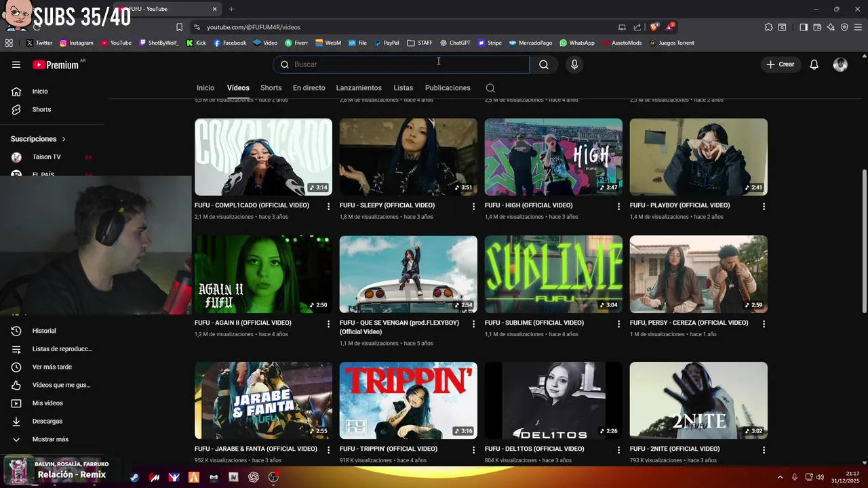Screen dimensions: 868x488
Task: Open the WhatsApp bookmark
Action: (577, 43)
